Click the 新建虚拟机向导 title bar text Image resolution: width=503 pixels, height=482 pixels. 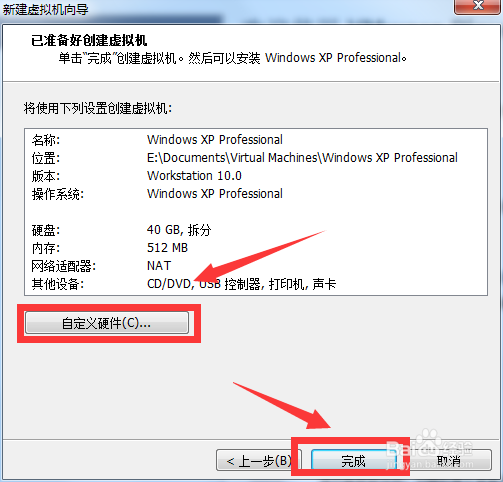pyautogui.click(x=46, y=9)
